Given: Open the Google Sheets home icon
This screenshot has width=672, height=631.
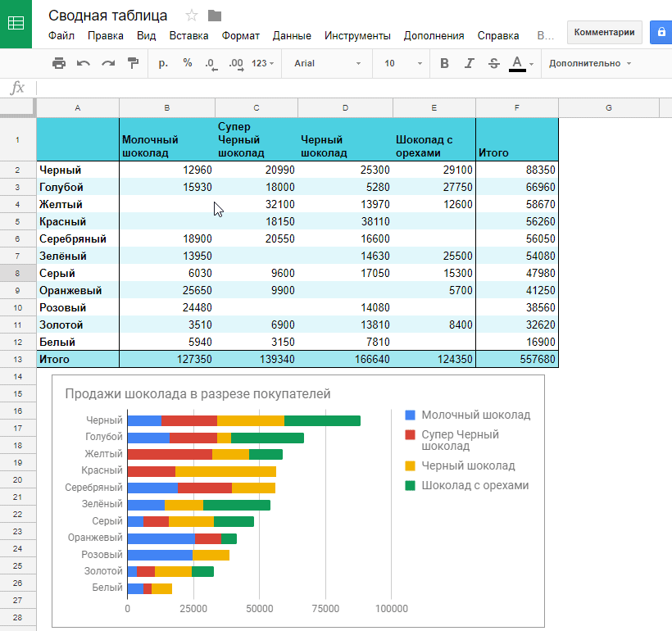Looking at the screenshot, I should (x=16, y=24).
